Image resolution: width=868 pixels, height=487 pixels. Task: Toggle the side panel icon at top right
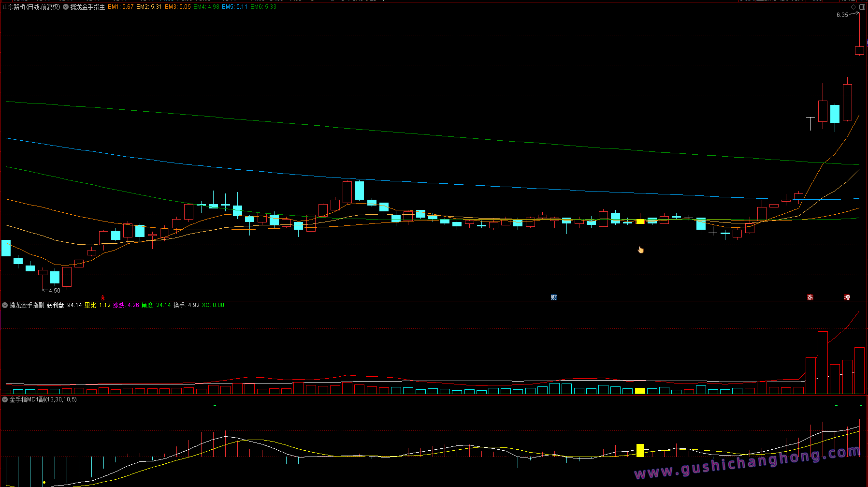(862, 7)
